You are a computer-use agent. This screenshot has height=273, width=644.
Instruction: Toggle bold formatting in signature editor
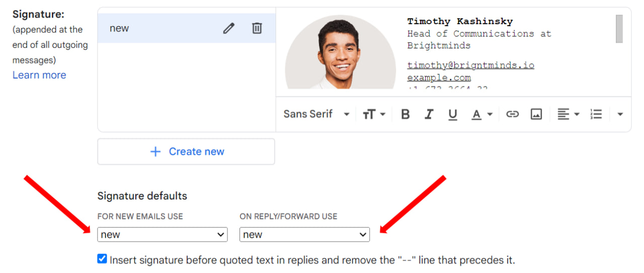click(405, 114)
